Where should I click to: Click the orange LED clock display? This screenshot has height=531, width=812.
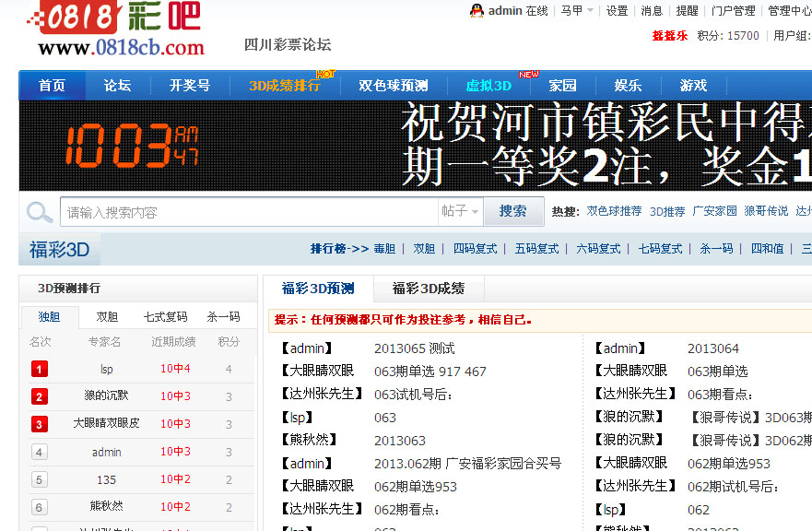[133, 146]
